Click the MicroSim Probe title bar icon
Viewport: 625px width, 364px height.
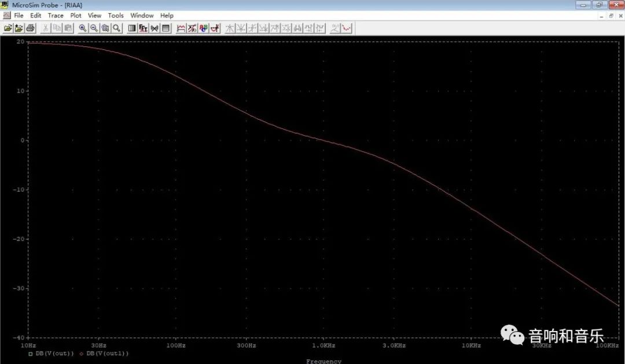click(x=5, y=5)
